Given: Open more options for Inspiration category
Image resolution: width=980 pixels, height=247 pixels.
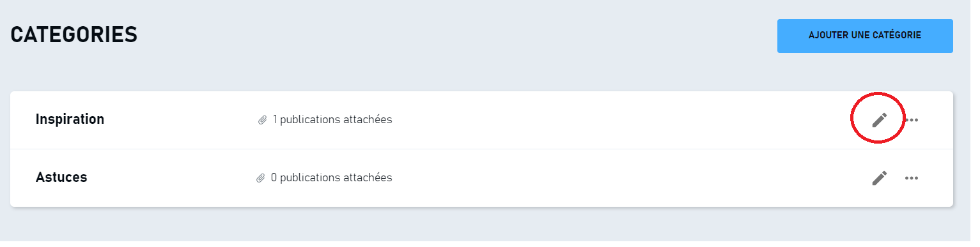Looking at the screenshot, I should [912, 120].
